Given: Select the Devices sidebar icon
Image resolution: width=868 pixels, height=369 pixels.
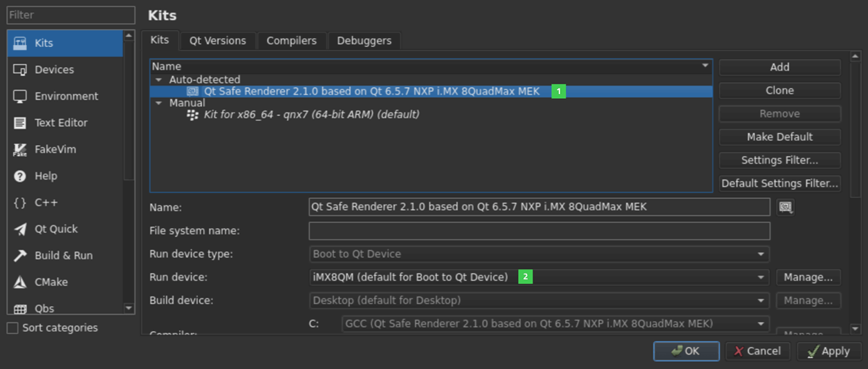Looking at the screenshot, I should [20, 70].
